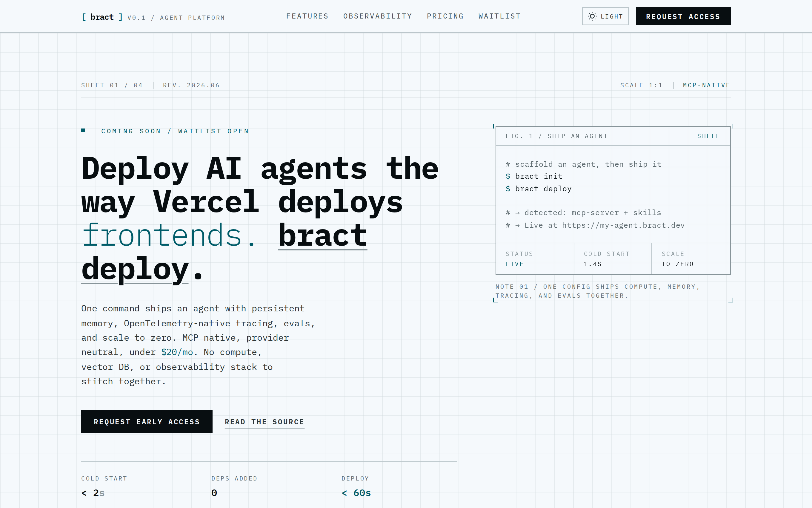
Task: Click the COLD START 1.4S cell
Action: coord(613,259)
